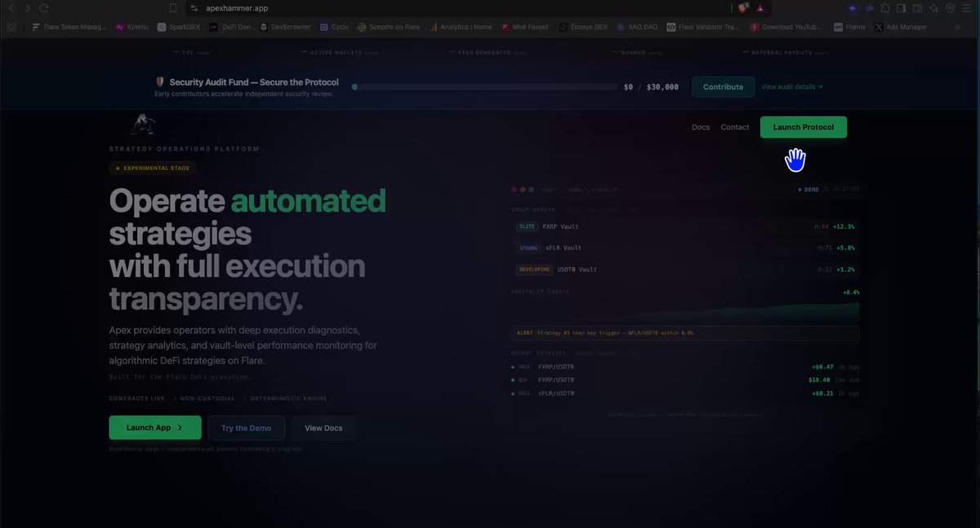Open the site settings icon beside the URL
The height and width of the screenshot is (528, 980).
(x=194, y=8)
